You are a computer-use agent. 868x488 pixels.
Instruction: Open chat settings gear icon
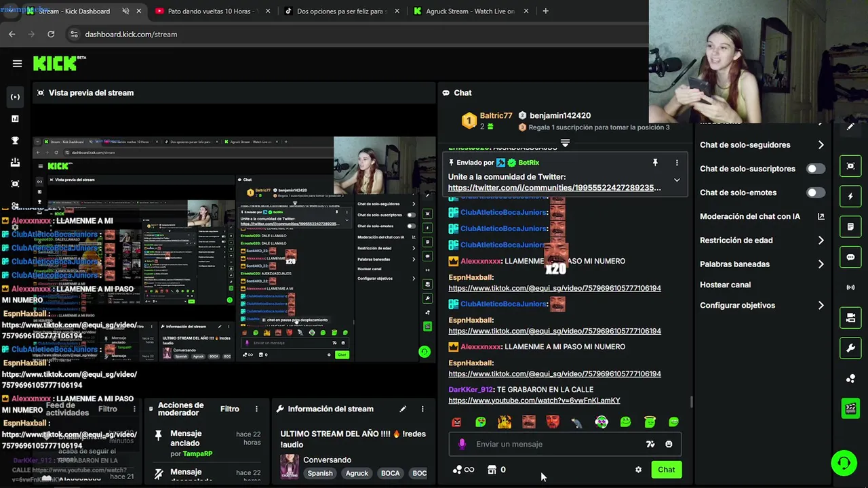point(638,470)
